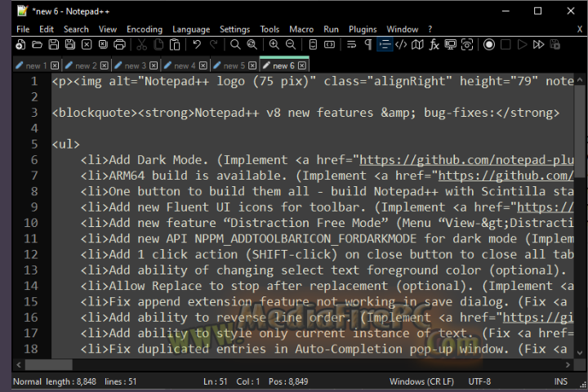Open the Macro menu
Viewport: 588px width, 392px height.
tap(301, 29)
